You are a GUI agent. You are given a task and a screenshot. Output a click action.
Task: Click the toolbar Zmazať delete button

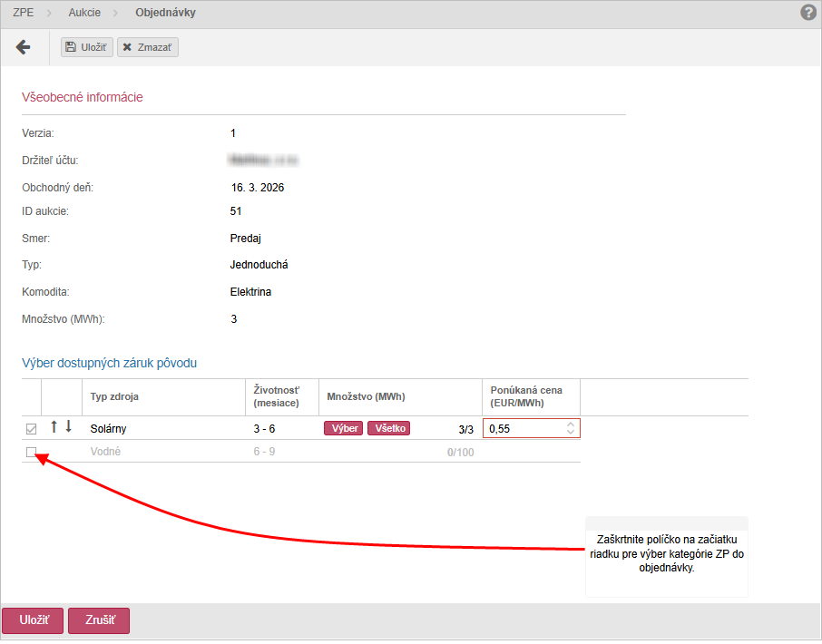149,47
